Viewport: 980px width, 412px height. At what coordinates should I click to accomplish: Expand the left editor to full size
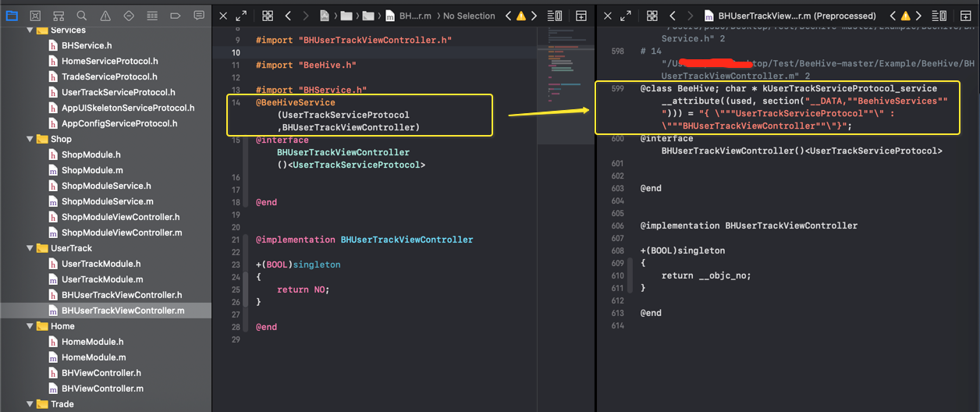[x=241, y=16]
